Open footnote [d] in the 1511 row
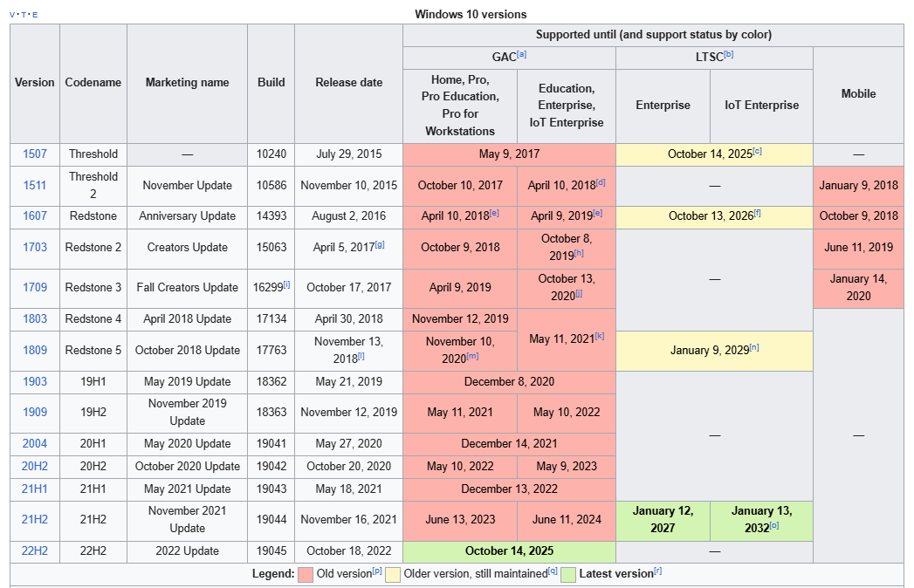 click(x=601, y=183)
